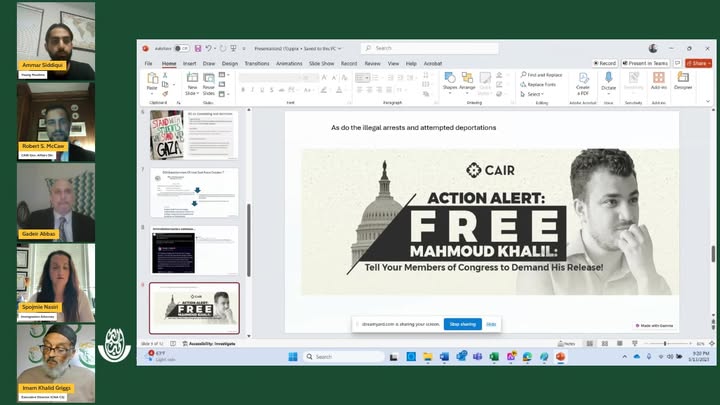
Task: Open the Section dropdown in Slides group
Action: point(224,94)
